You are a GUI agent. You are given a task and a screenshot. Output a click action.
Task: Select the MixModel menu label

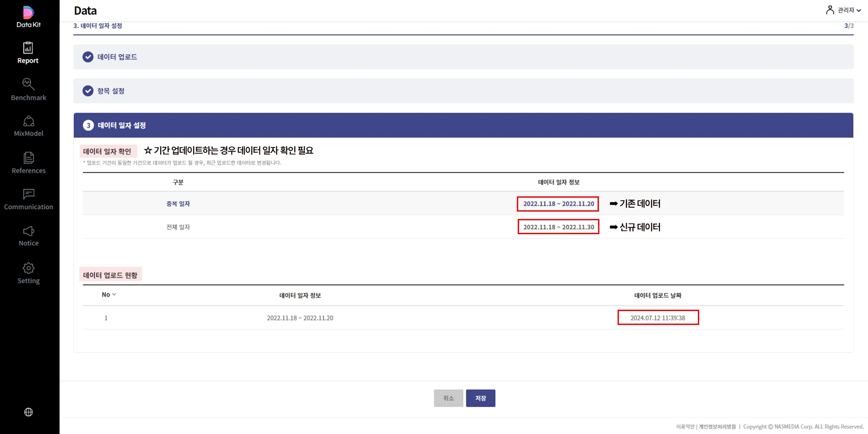29,133
